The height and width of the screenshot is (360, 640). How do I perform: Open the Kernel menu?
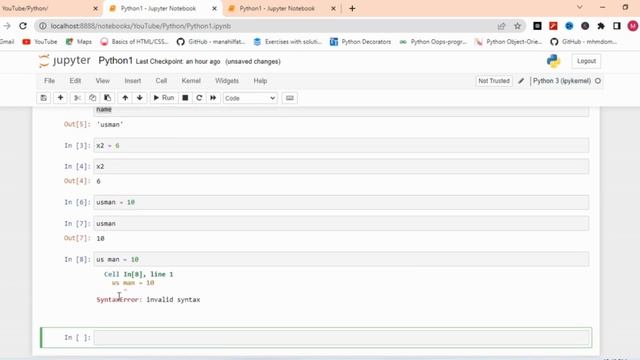coord(191,81)
